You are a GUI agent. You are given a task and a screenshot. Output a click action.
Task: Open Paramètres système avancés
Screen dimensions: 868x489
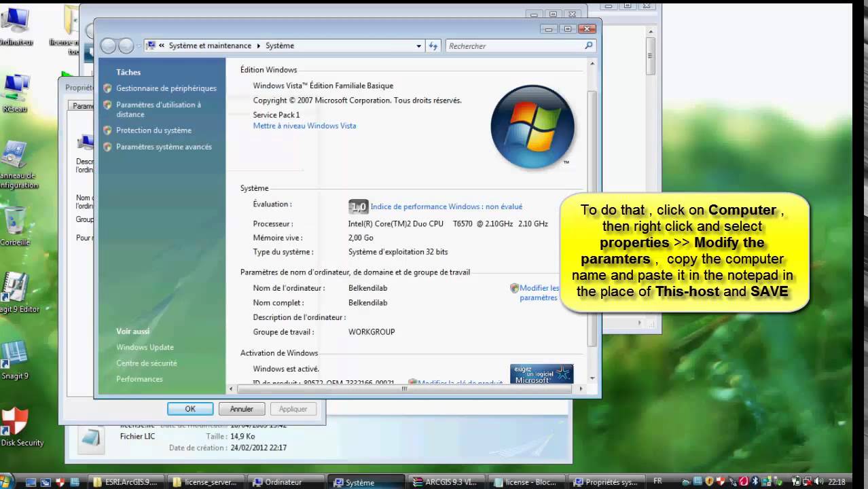tap(164, 147)
